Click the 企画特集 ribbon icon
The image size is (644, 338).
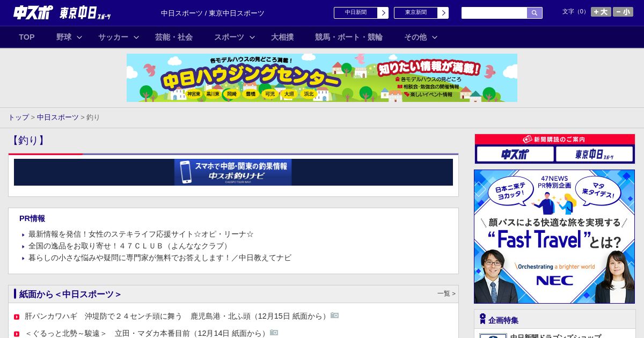[482, 319]
